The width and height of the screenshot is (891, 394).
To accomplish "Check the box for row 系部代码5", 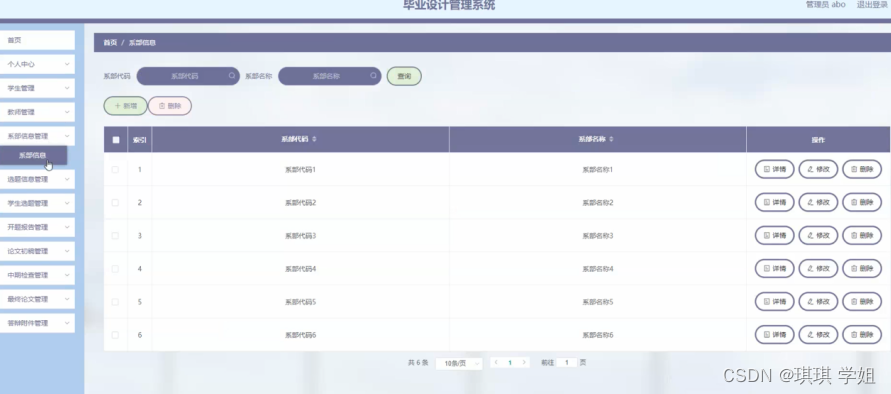I will [x=115, y=302].
